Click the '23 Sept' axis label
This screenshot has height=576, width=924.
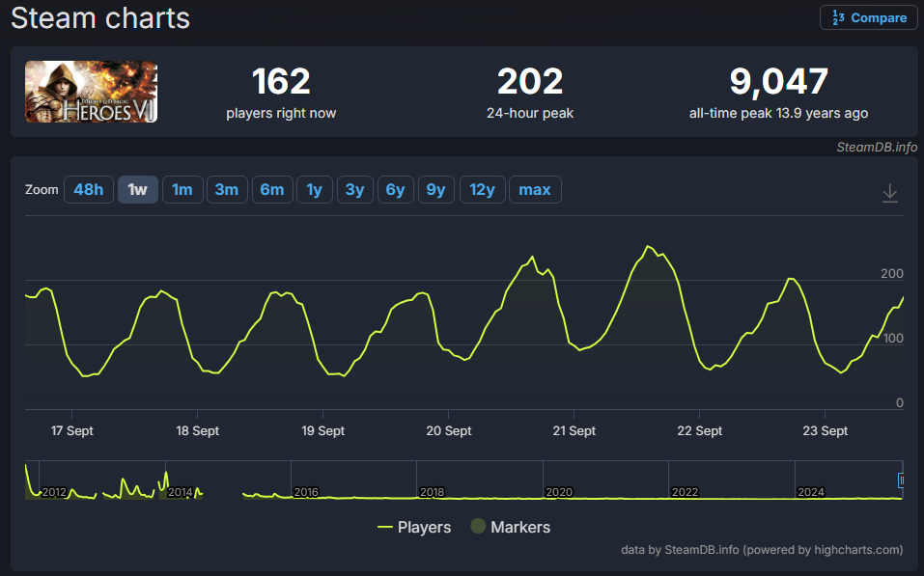point(825,430)
